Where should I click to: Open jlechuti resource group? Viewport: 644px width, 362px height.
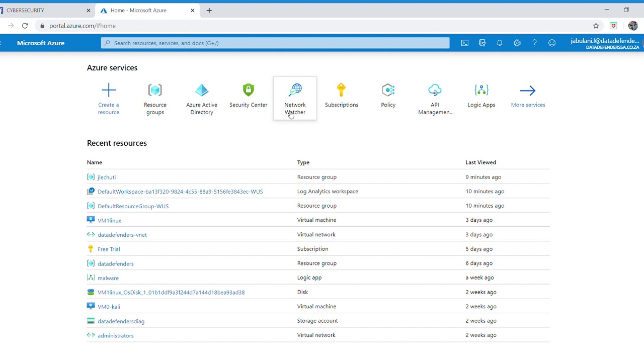coord(107,177)
